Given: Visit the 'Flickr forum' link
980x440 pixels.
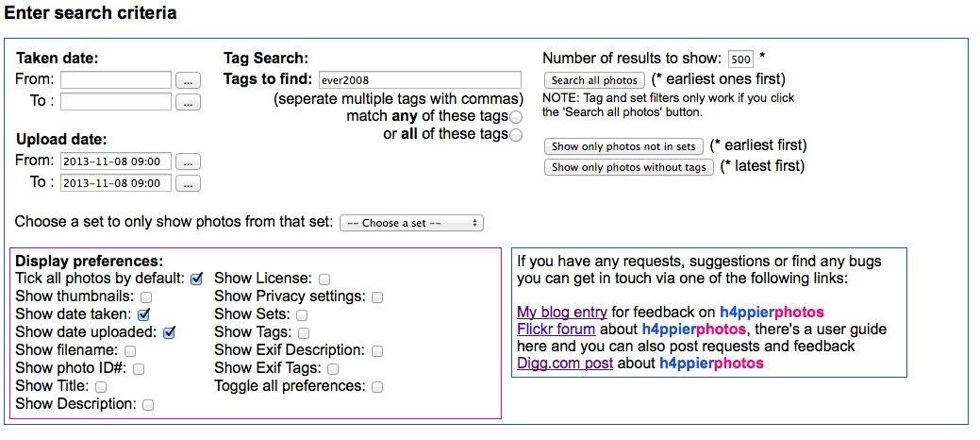Looking at the screenshot, I should tap(556, 330).
